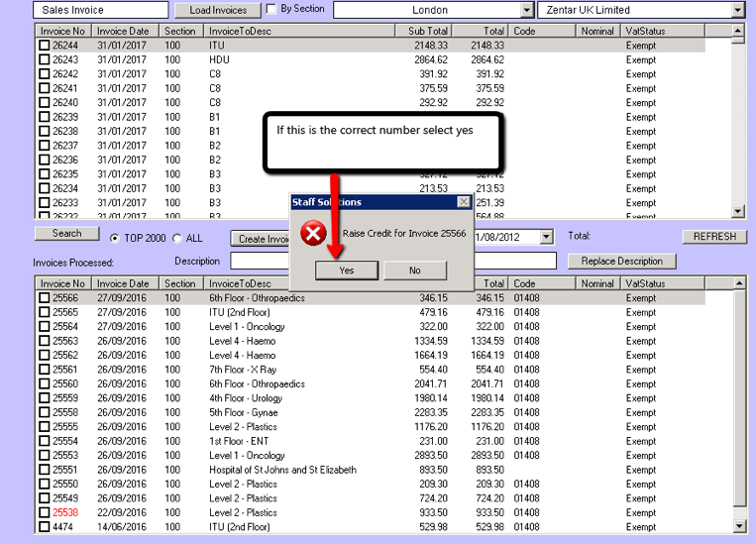Open the London location dropdown
Screen dimensions: 756x544
point(526,10)
